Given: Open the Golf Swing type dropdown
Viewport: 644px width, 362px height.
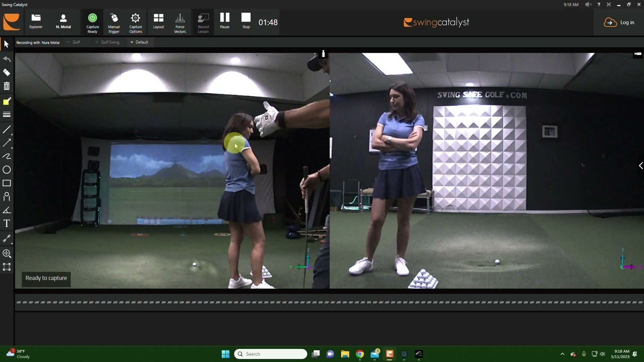Looking at the screenshot, I should (108, 42).
